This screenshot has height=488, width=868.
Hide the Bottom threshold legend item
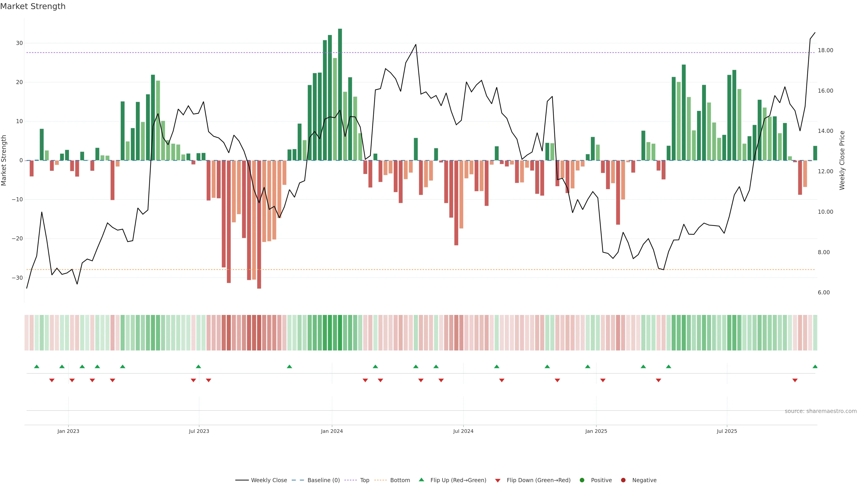pos(400,480)
